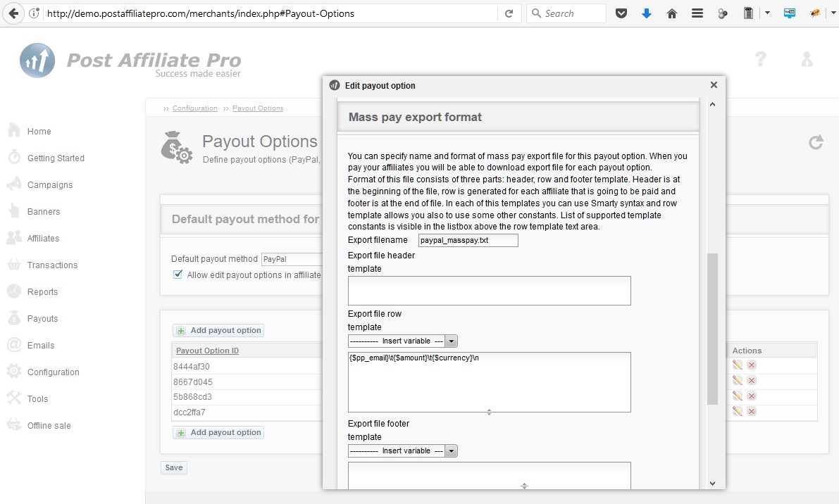Open Insert variable dropdown for row template
The width and height of the screenshot is (839, 504).
click(403, 341)
